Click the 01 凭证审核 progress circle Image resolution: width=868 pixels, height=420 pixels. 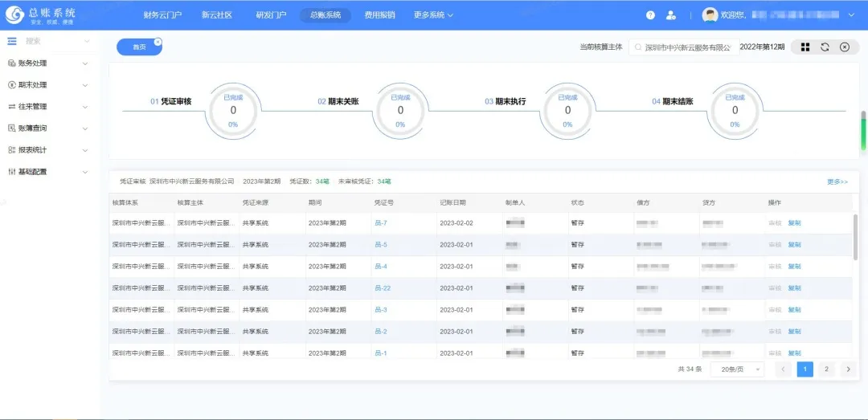coord(233,111)
